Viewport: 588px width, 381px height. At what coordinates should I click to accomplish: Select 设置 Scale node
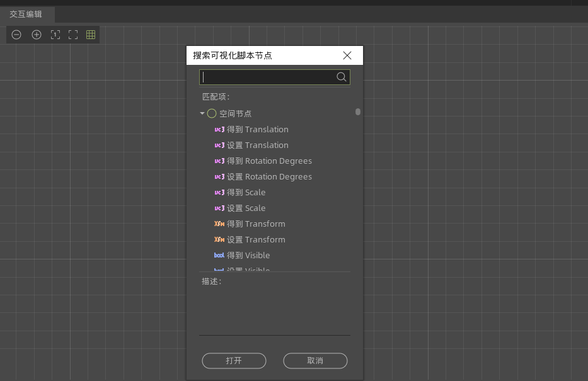coord(246,208)
